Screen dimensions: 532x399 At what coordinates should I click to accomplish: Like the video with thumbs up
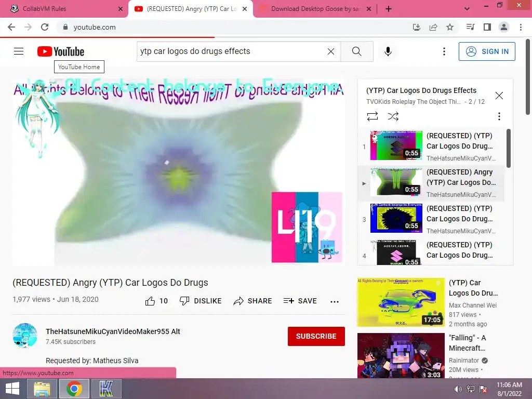click(157, 301)
